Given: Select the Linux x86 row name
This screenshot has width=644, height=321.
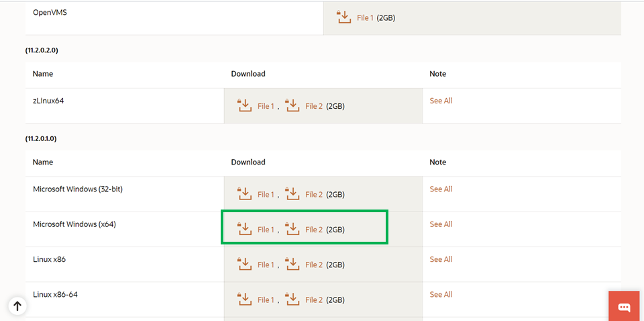Looking at the screenshot, I should 49,260.
